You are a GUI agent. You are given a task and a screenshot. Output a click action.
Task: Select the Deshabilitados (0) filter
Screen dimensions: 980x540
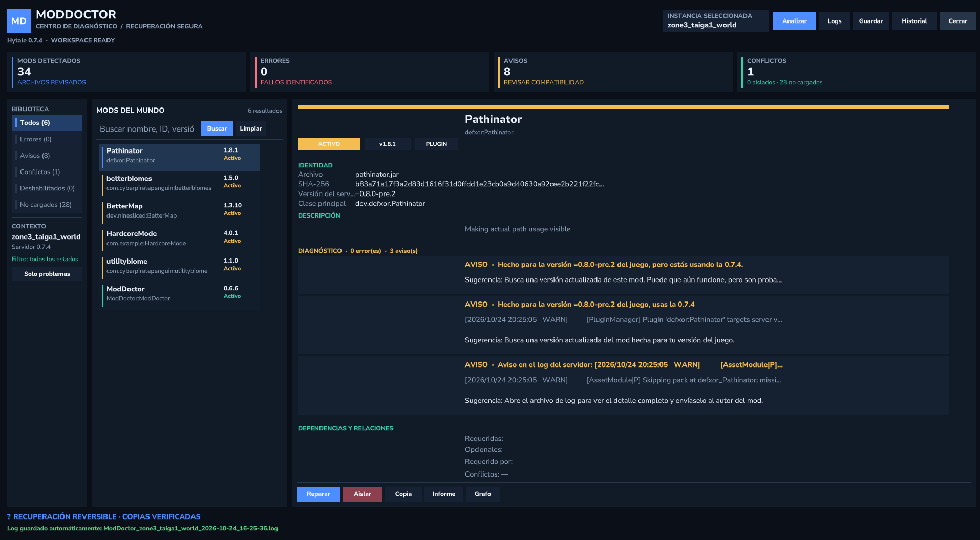pyautogui.click(x=47, y=188)
